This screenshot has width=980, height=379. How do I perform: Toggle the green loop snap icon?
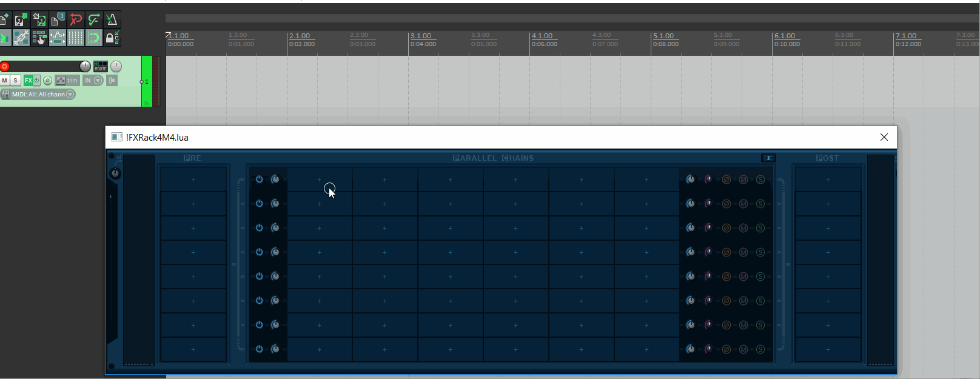[93, 38]
